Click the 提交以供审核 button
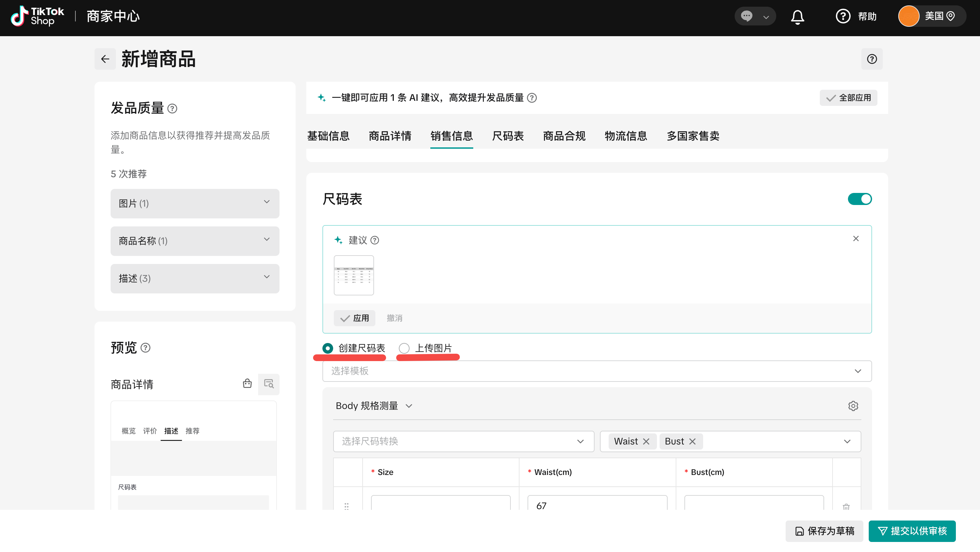 coord(912,531)
